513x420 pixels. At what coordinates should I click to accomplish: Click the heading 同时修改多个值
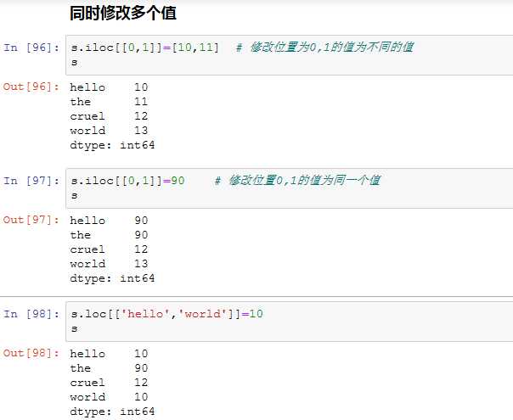122,14
